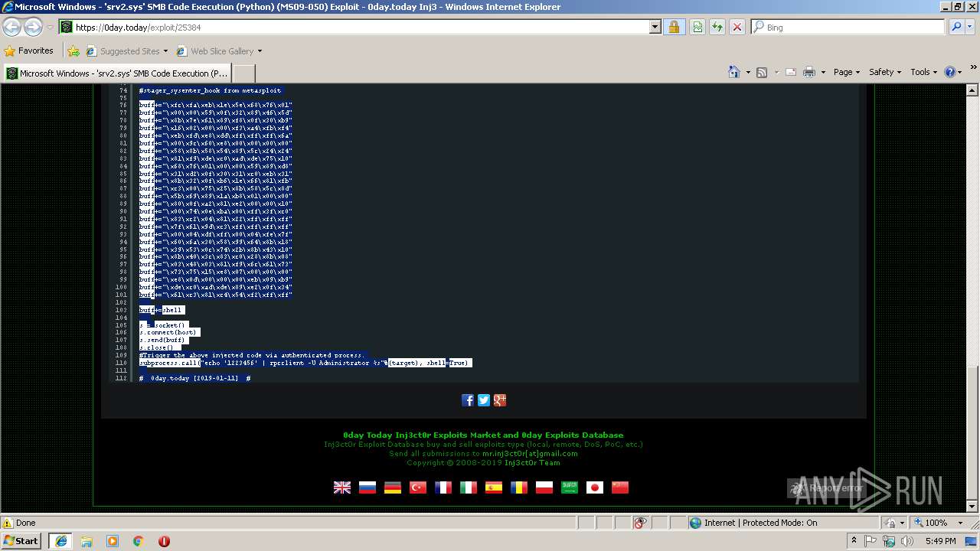Image resolution: width=980 pixels, height=551 pixels.
Task: Open the volume speaker tray icon
Action: 908,541
